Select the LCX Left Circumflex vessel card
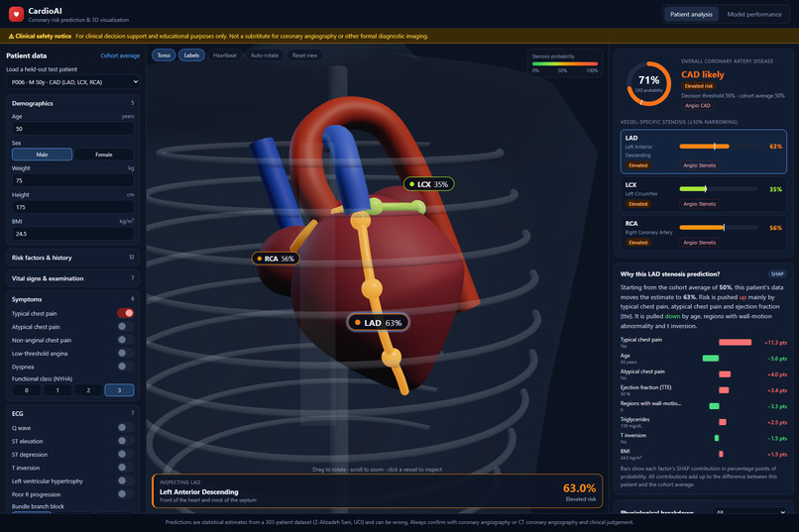This screenshot has width=799, height=532. [x=703, y=194]
